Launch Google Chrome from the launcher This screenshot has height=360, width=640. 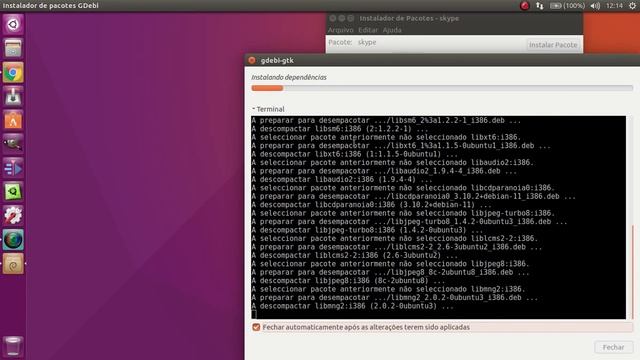tap(13, 73)
